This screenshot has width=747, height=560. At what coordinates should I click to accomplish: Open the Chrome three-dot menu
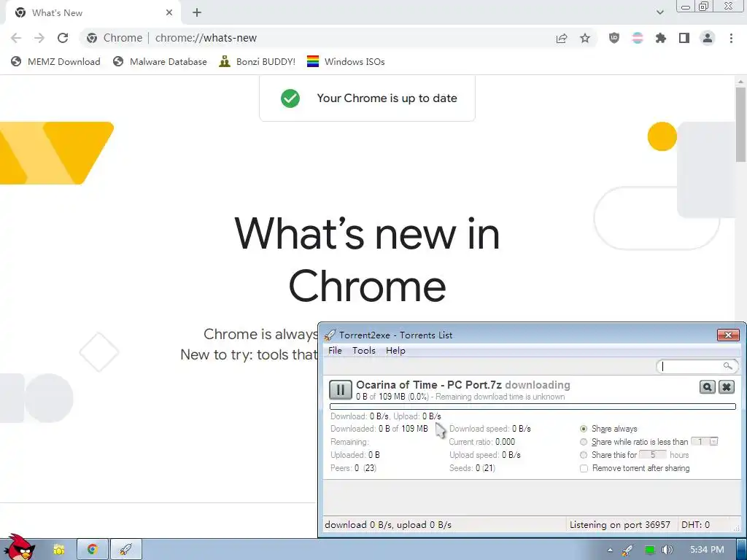click(731, 38)
